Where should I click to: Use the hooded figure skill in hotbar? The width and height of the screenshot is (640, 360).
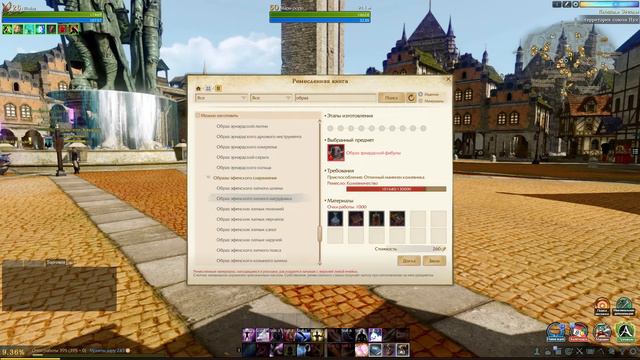(x=361, y=335)
